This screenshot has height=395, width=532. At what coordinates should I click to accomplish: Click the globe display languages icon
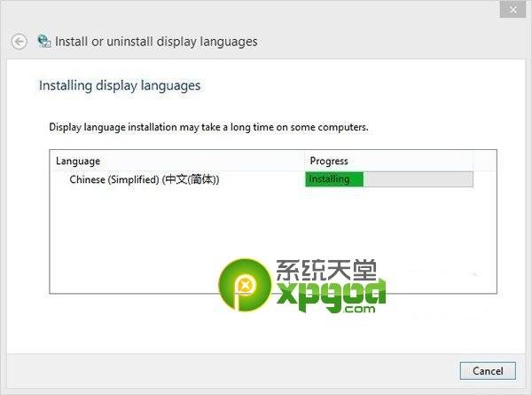tap(44, 42)
